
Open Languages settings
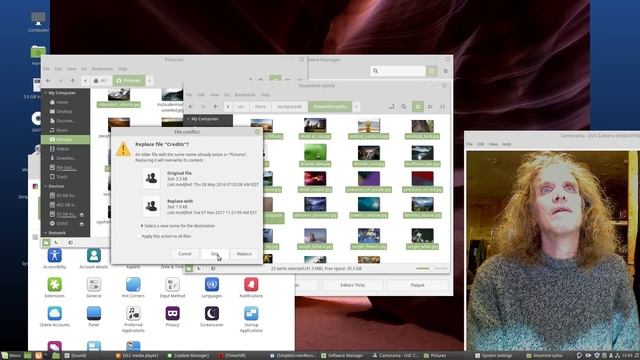coord(211,287)
